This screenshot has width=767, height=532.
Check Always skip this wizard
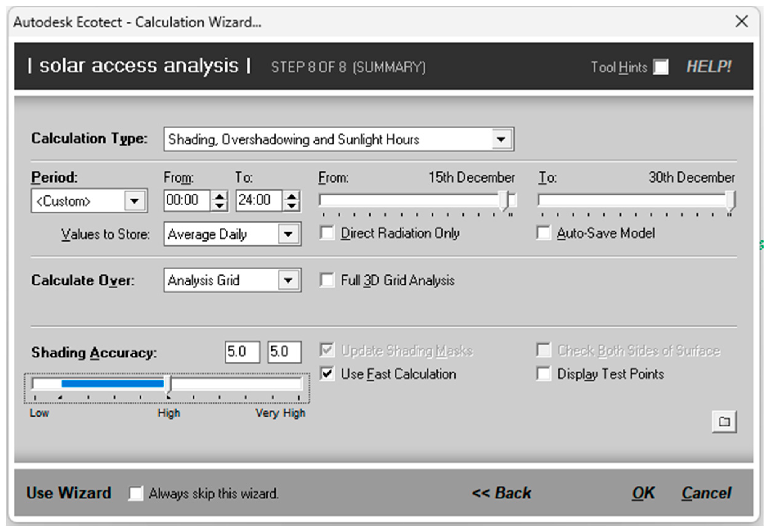(x=136, y=493)
